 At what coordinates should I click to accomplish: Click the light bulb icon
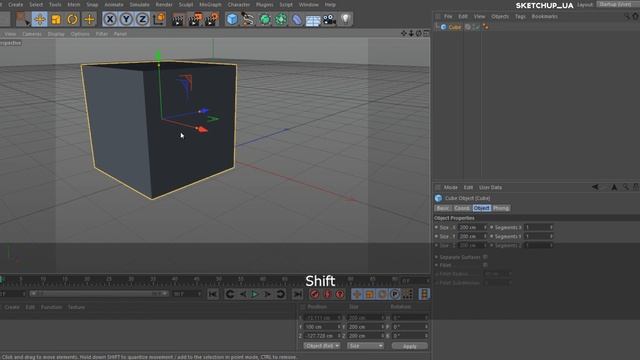(x=346, y=19)
